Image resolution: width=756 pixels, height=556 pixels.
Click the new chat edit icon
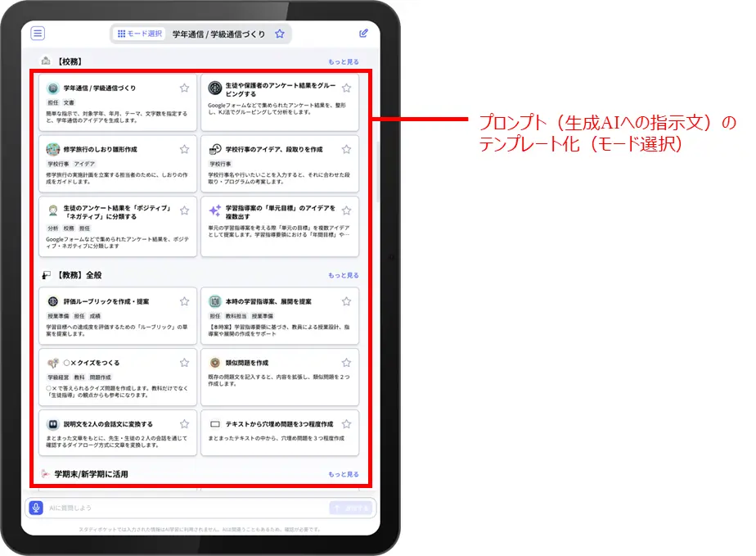(364, 34)
